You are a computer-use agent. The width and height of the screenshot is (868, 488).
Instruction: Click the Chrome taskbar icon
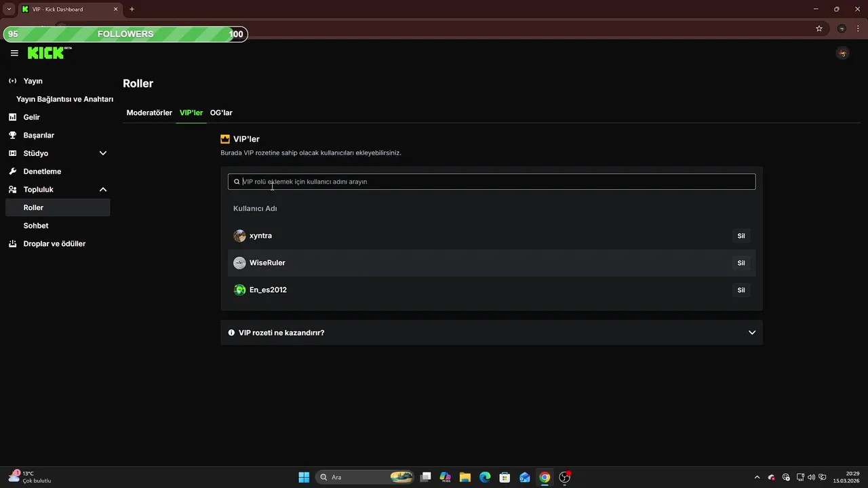coord(545,477)
